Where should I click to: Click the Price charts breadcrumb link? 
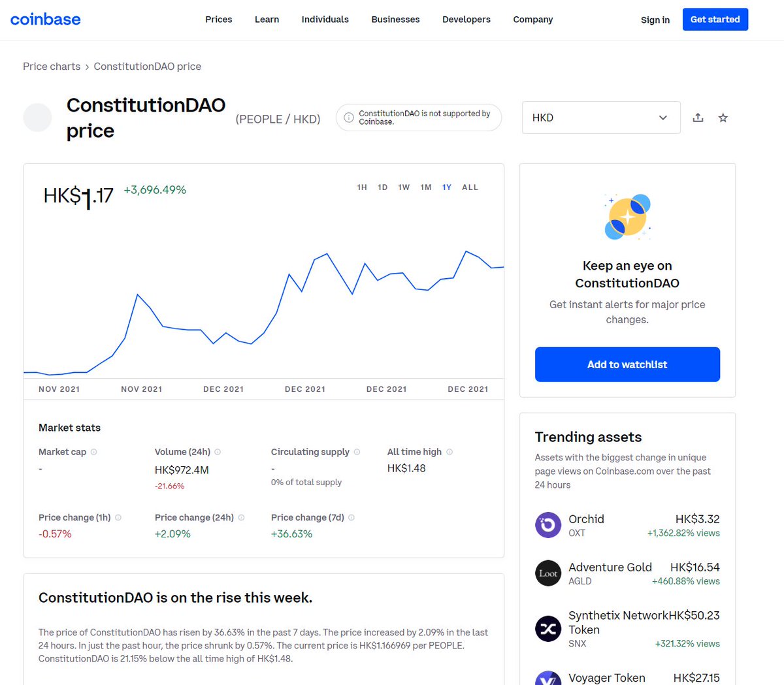(x=52, y=67)
